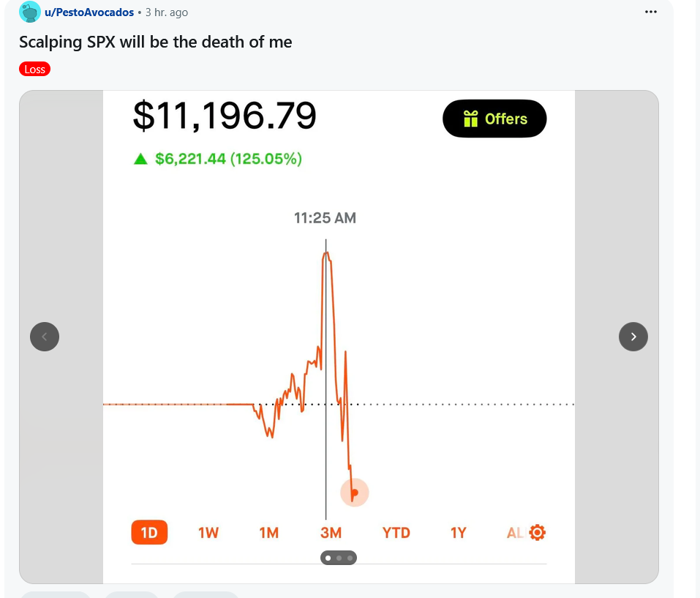700x598 pixels.
Task: Go to the next image with right arrow
Action: [633, 337]
